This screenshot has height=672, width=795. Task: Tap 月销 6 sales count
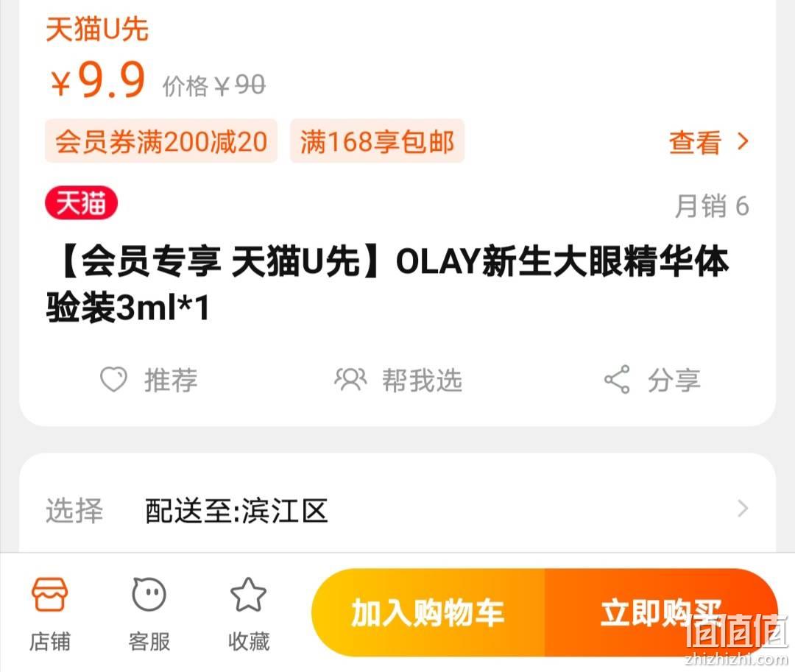(712, 206)
